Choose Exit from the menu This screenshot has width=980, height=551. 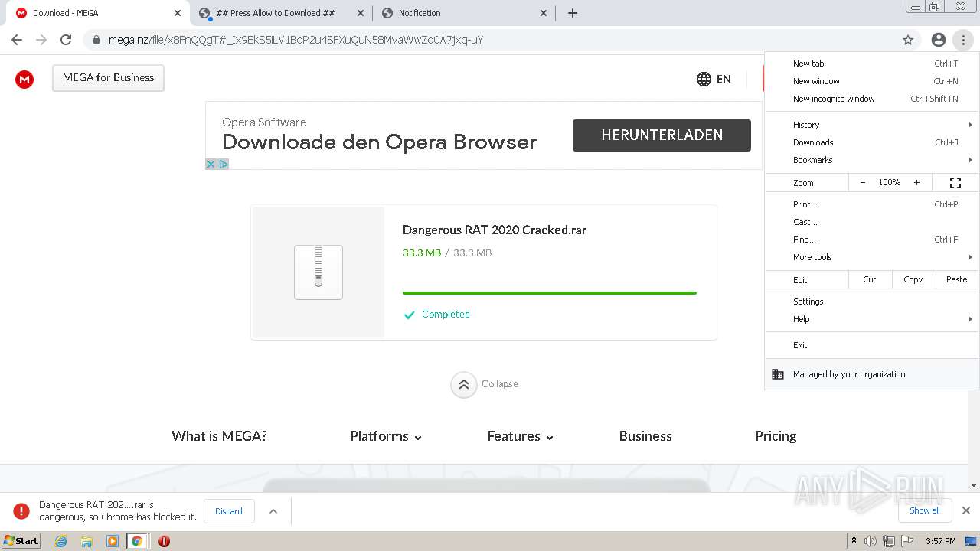coord(872,345)
